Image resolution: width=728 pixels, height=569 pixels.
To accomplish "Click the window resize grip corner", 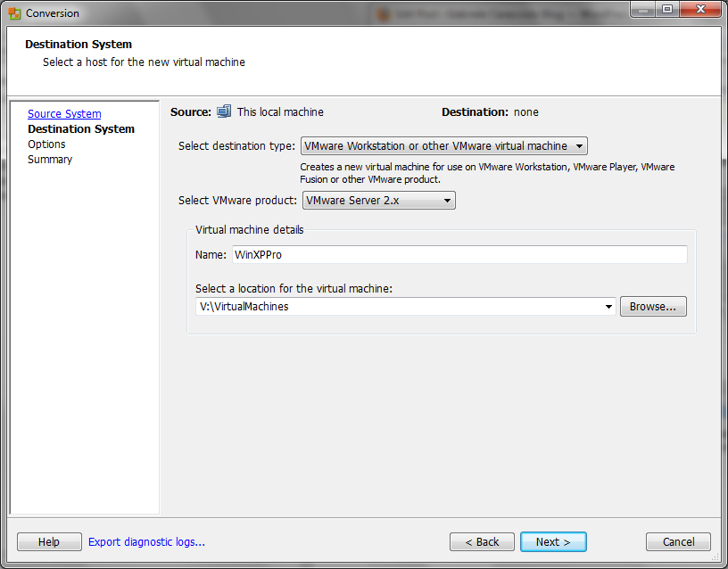I will pyautogui.click(x=715, y=556).
